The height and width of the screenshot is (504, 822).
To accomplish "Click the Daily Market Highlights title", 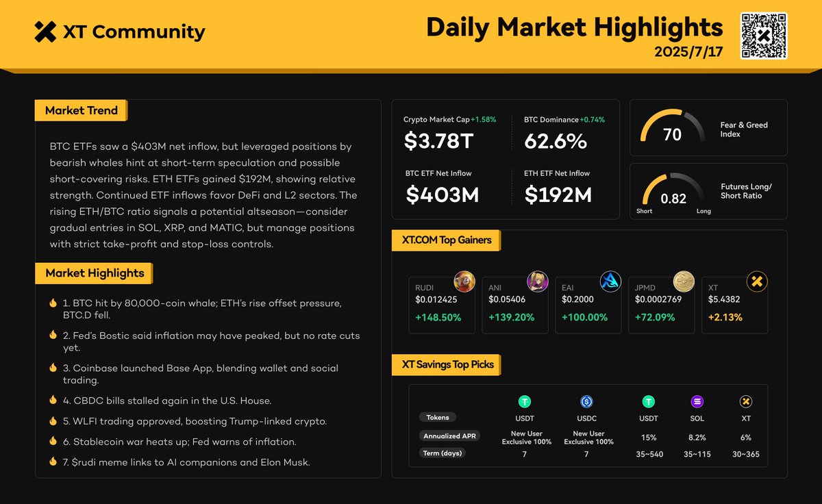I will coord(575,27).
